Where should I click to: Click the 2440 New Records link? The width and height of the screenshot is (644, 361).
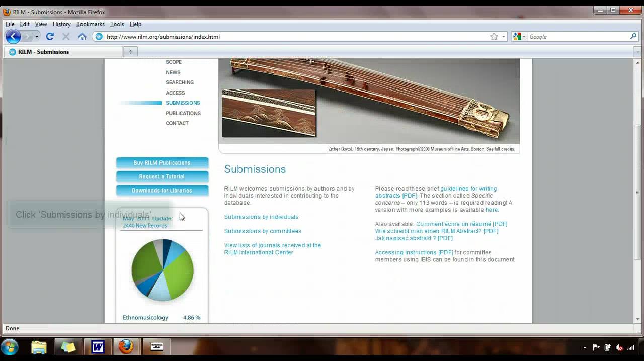tap(144, 226)
